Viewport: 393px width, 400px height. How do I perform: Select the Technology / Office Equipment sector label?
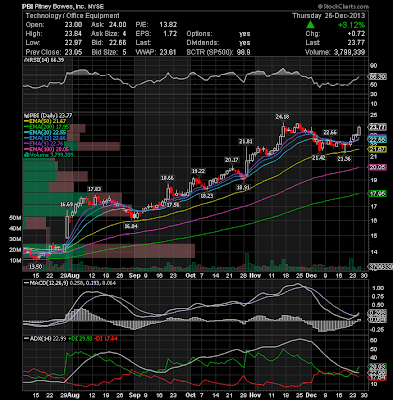tap(72, 16)
